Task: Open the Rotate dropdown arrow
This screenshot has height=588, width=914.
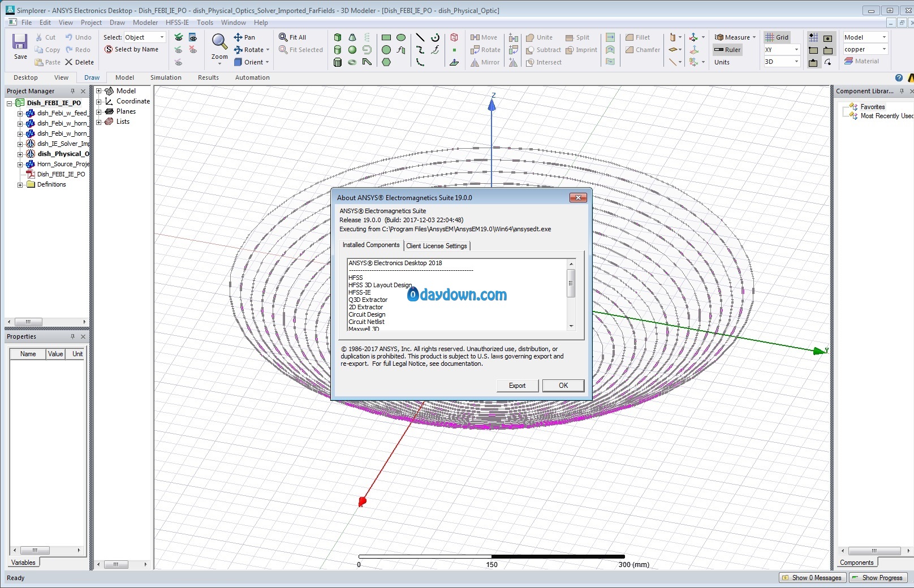Action: pos(268,50)
